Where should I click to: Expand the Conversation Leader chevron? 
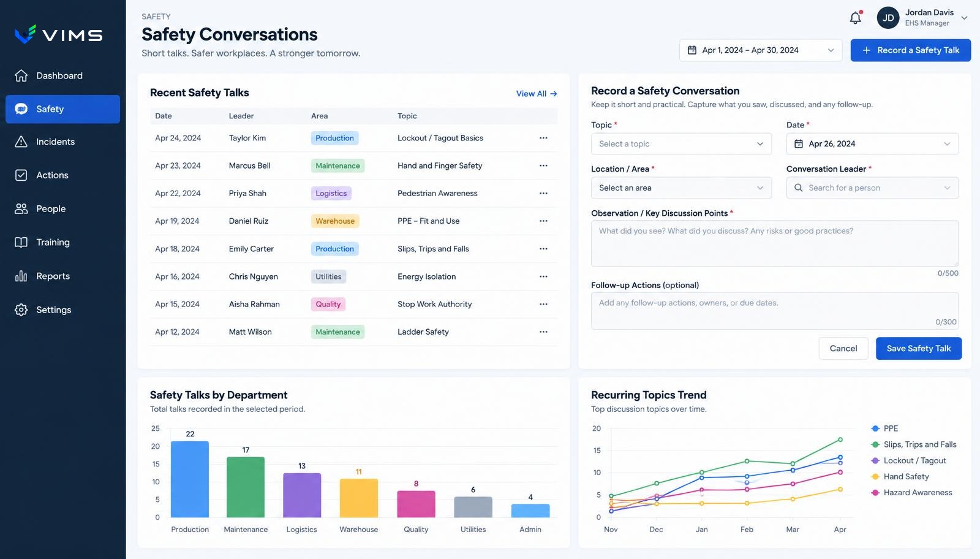pyautogui.click(x=947, y=188)
